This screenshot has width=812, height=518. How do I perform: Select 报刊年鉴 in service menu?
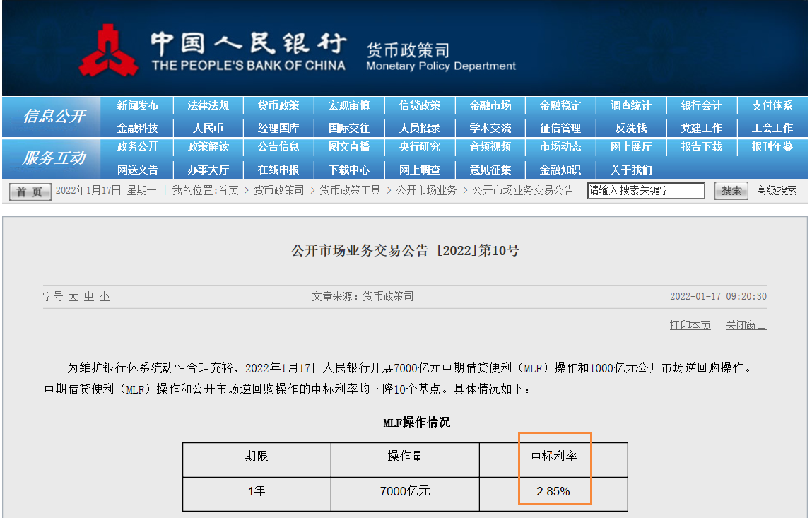point(772,146)
